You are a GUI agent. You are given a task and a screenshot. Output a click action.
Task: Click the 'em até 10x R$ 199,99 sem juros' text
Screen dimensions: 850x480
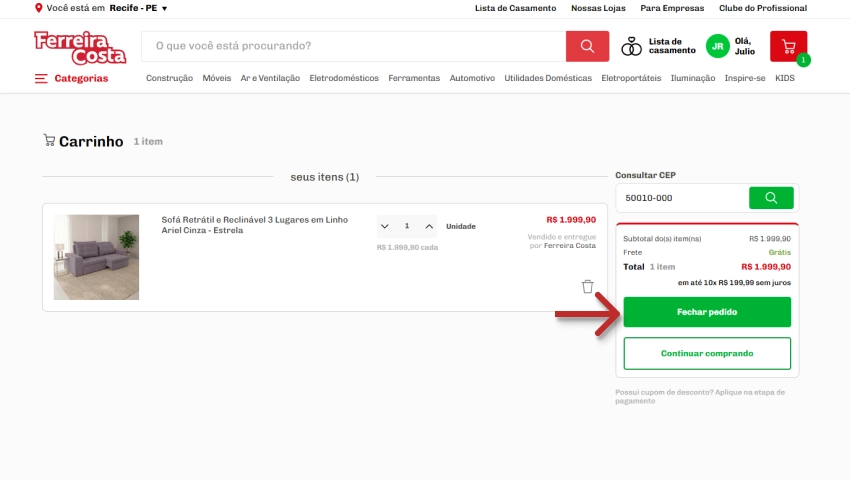point(734,283)
